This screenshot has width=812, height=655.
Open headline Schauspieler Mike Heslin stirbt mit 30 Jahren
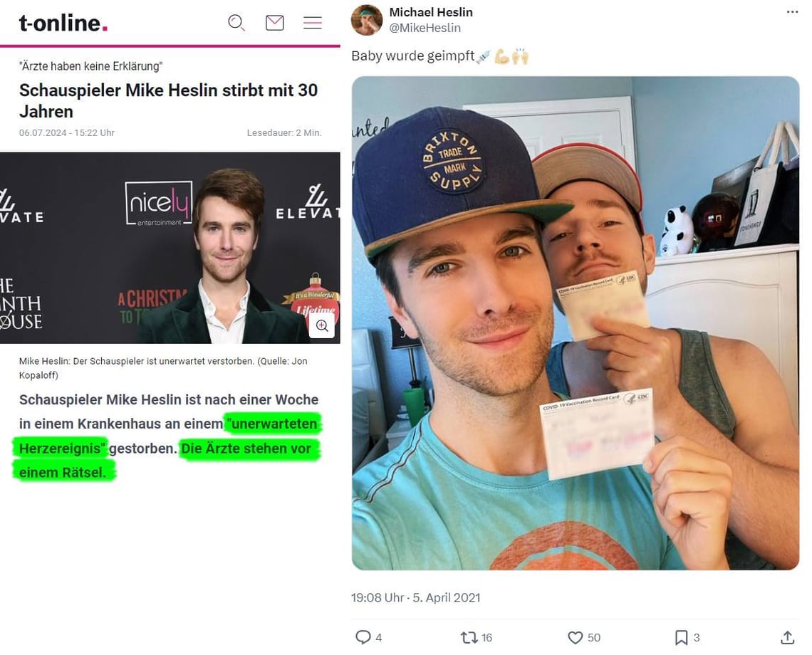[x=168, y=100]
